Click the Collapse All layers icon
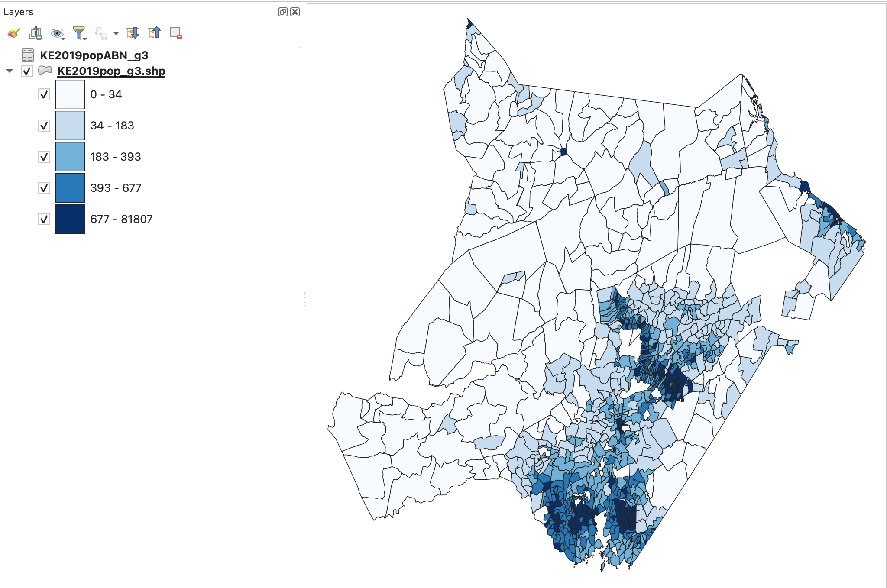The image size is (887, 588). pos(155,33)
